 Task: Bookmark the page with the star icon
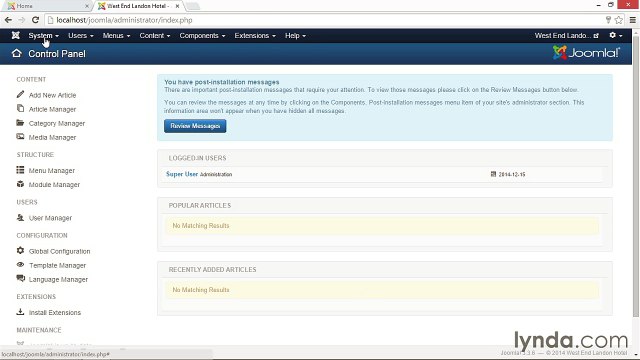(619, 20)
